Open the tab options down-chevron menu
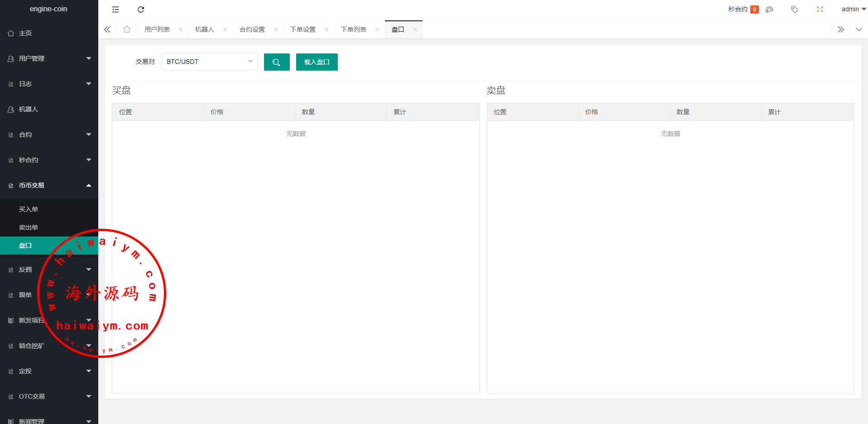The image size is (868, 424). 858,29
